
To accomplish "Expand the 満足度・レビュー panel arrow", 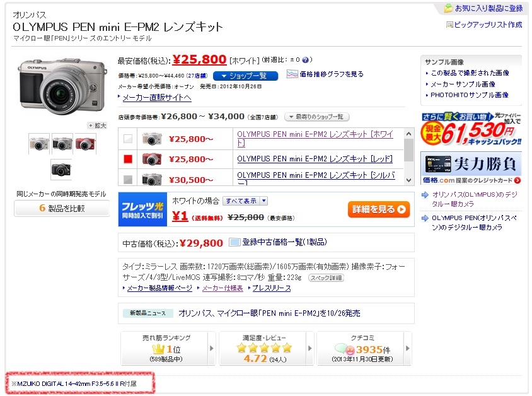I will (309, 348).
